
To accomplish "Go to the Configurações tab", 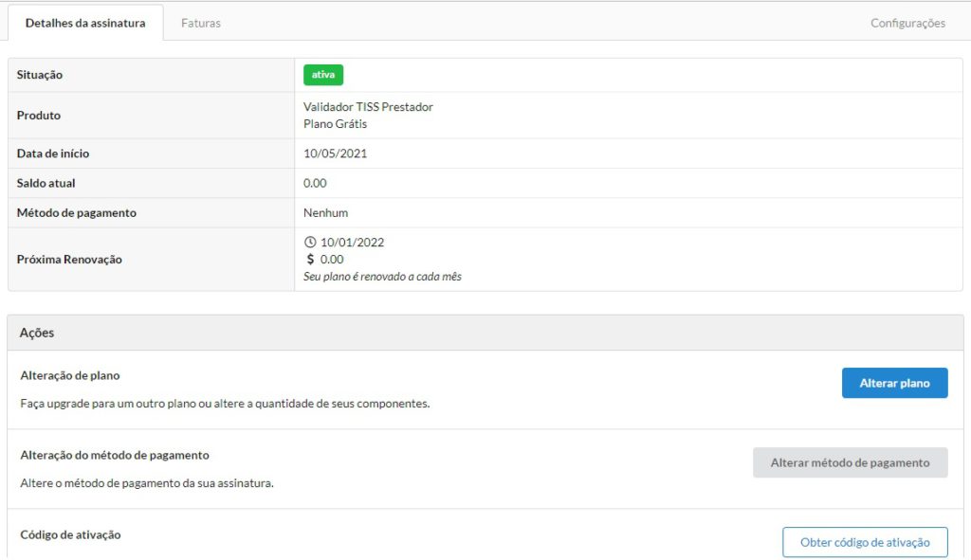I will (x=907, y=23).
